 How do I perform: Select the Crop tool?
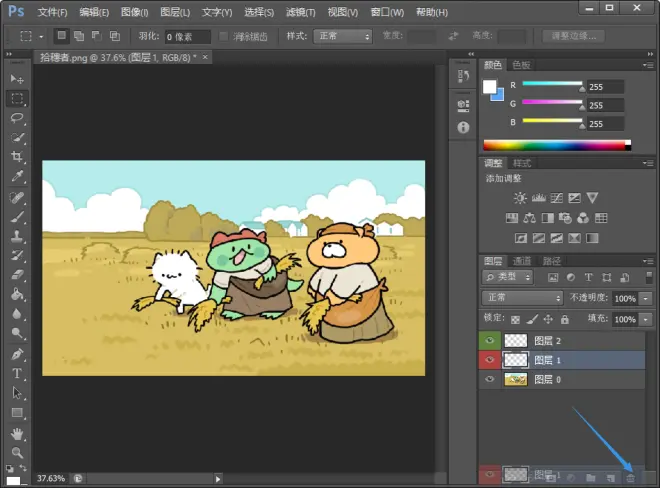coord(17,157)
